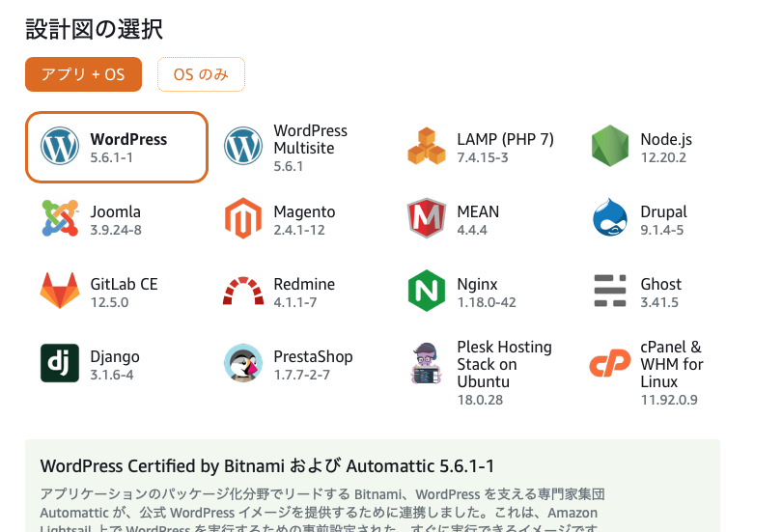Viewport: 782px width, 532px height.
Task: Choose the Django blueprint label
Action: pyautogui.click(x=115, y=356)
